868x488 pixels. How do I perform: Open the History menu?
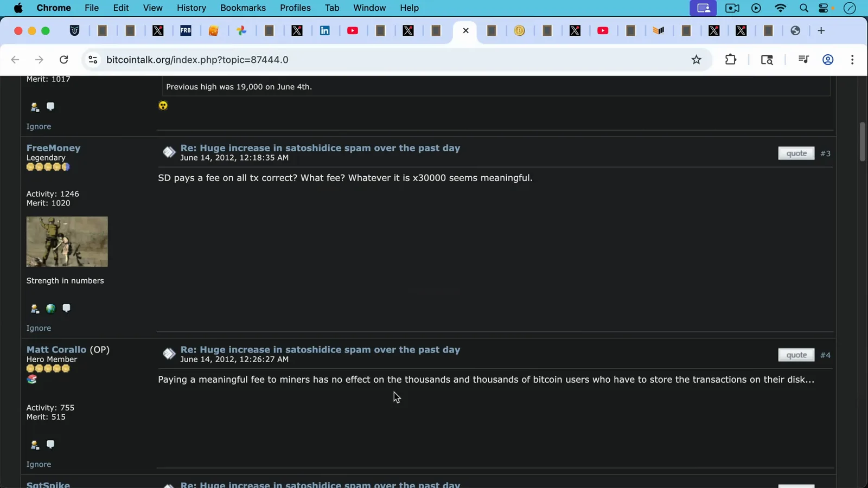[192, 8]
